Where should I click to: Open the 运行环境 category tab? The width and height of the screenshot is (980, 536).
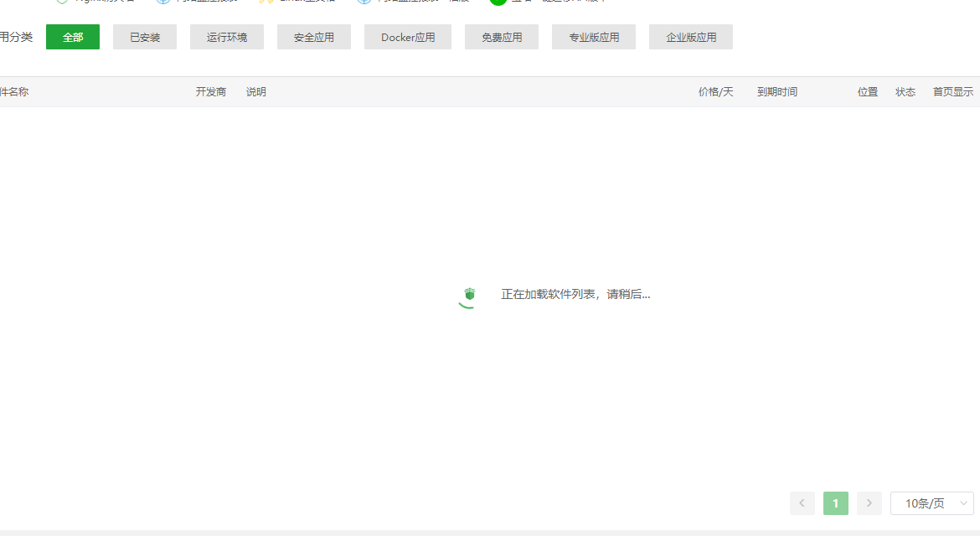227,37
